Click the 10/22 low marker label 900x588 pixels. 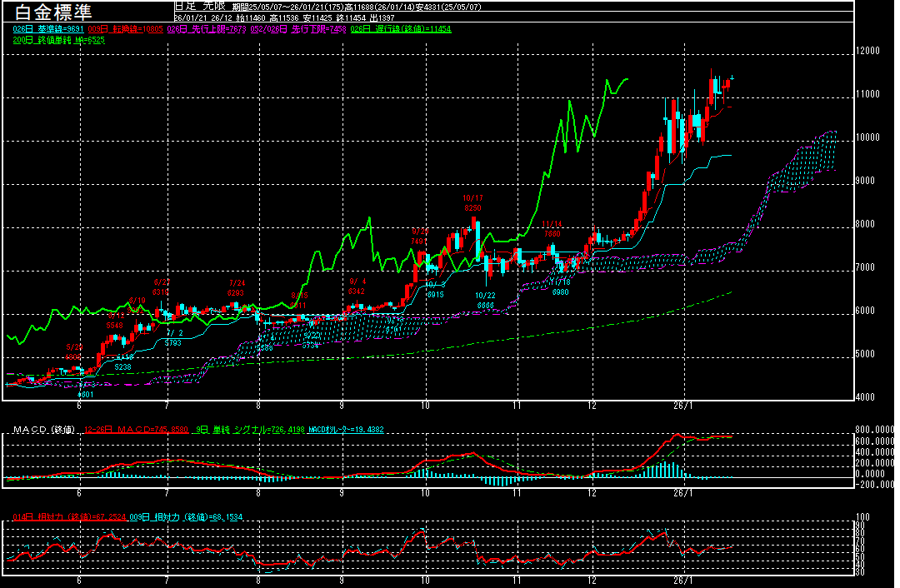485,295
